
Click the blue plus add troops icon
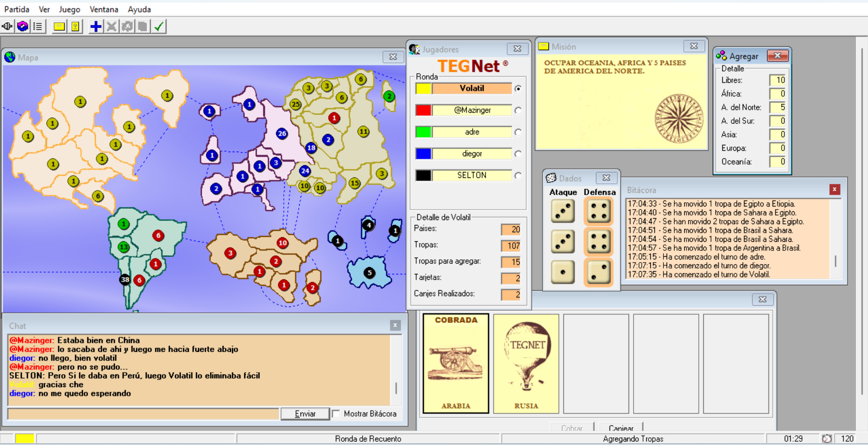[x=95, y=27]
